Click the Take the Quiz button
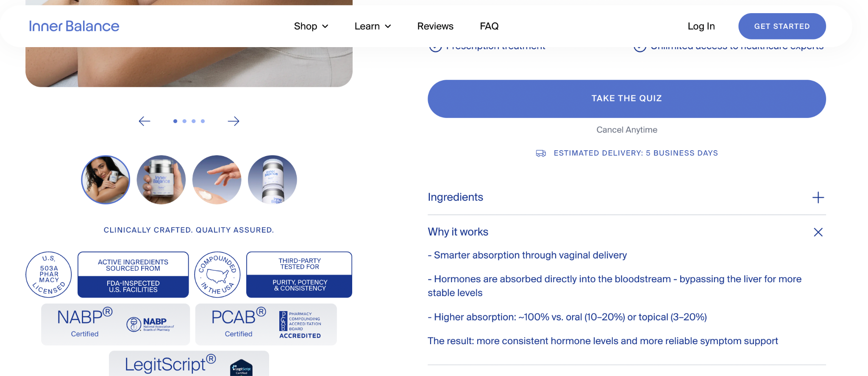 (x=627, y=99)
